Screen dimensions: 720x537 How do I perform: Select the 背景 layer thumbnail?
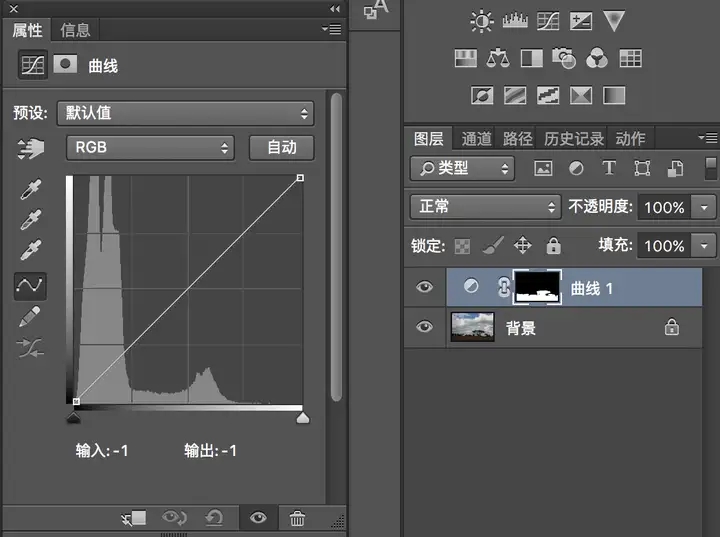pos(472,327)
